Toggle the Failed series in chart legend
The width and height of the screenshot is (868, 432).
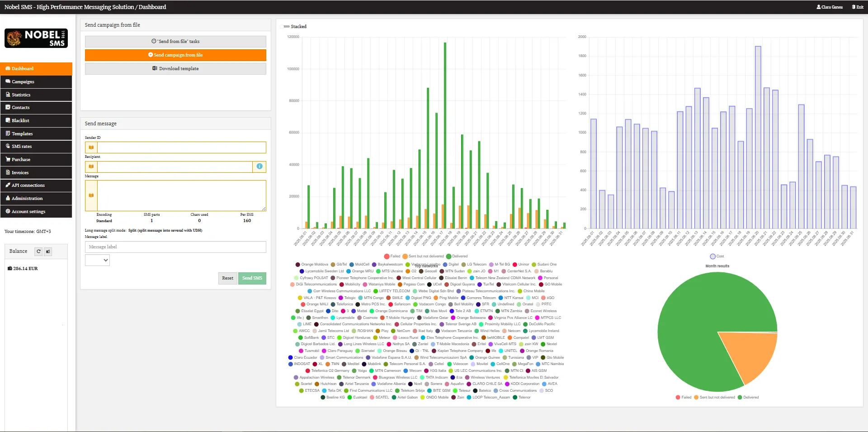(x=392, y=256)
